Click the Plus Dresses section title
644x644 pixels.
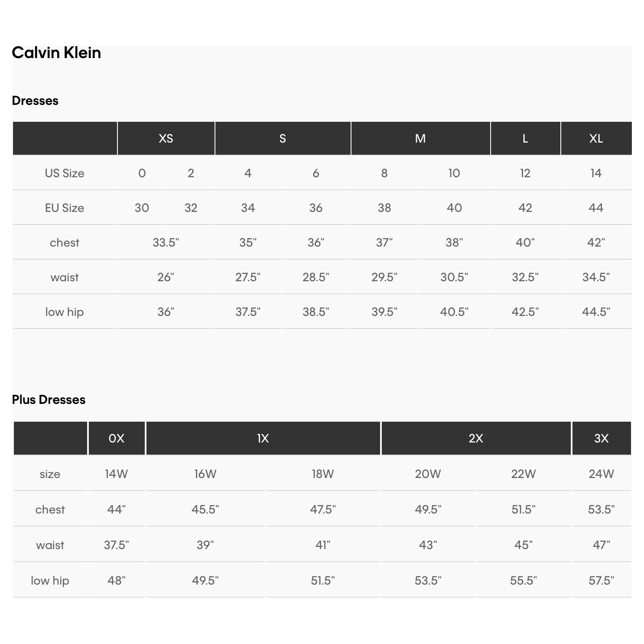[49, 400]
